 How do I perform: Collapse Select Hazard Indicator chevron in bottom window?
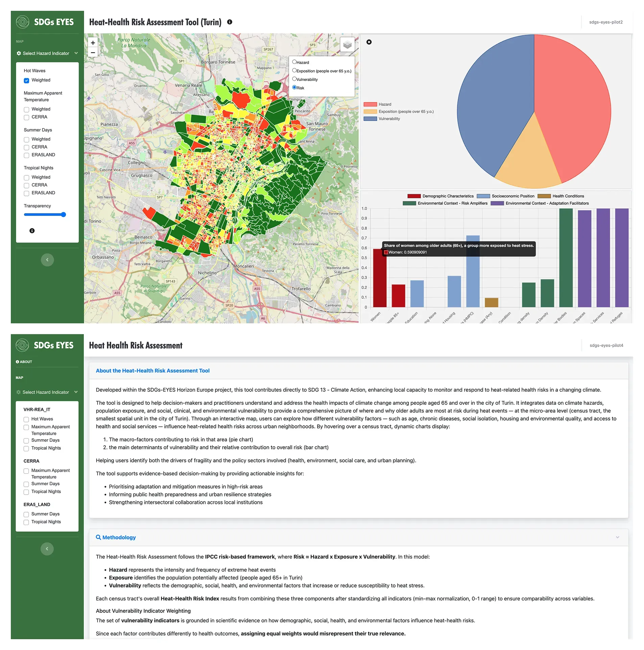coord(76,392)
